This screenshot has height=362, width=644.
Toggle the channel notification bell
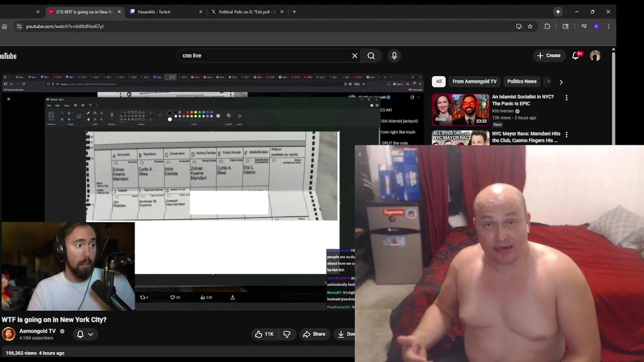point(80,334)
